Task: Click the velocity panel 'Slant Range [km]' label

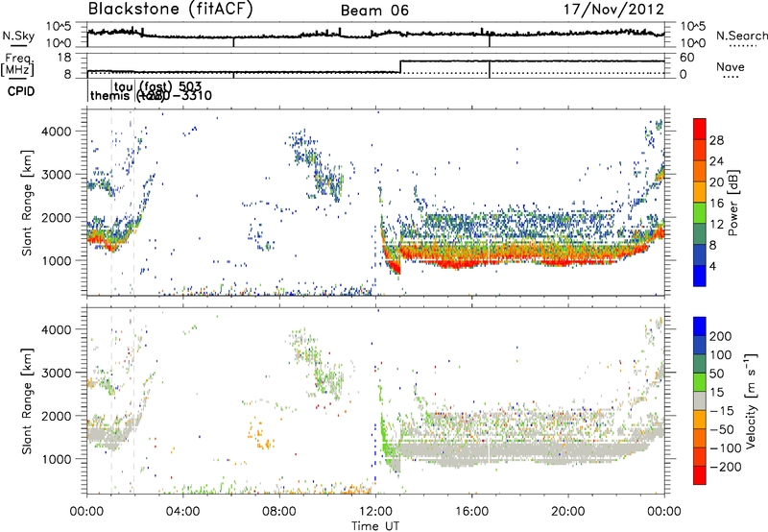Action: [27, 400]
